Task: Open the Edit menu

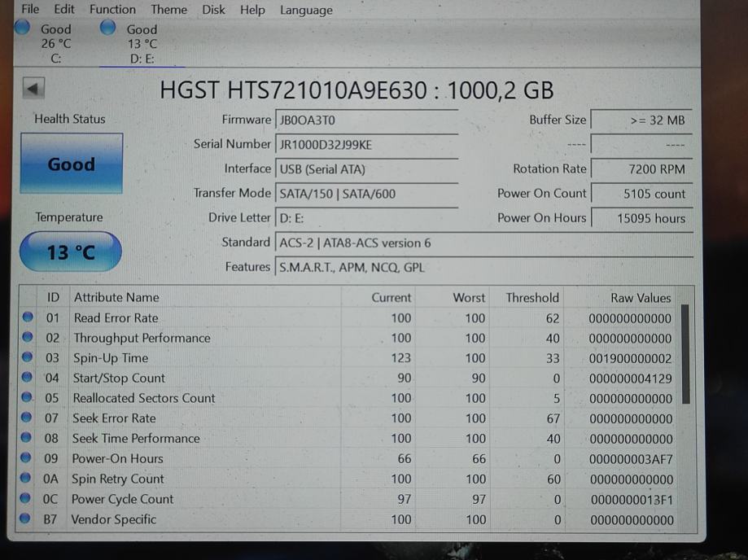Action: tap(64, 9)
